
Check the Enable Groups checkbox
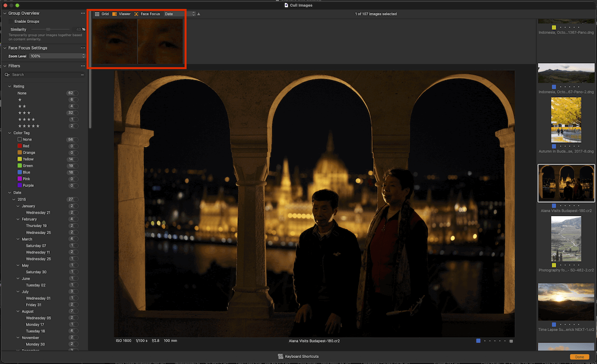pyautogui.click(x=11, y=21)
